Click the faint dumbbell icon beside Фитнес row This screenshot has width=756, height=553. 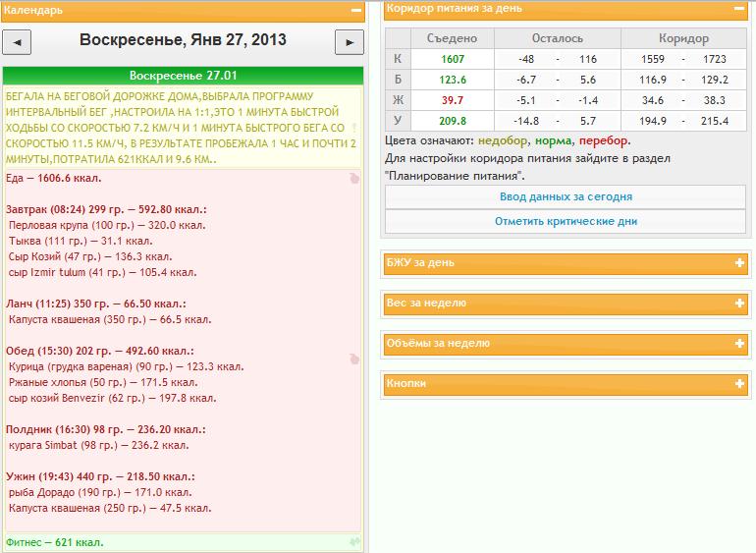click(x=354, y=542)
